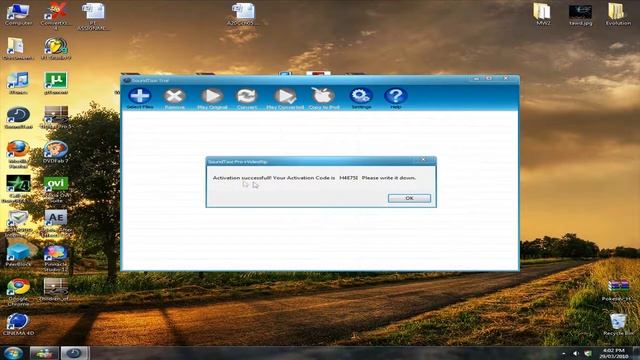Image resolution: width=640 pixels, height=360 pixels.
Task: Select the iTunes desktop shortcut
Action: tap(18, 83)
